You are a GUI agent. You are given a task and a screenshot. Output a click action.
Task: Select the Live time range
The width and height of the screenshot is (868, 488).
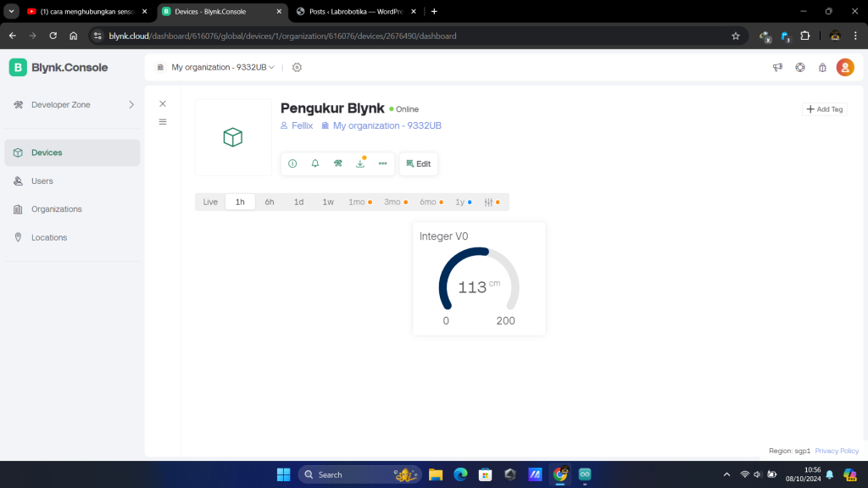click(x=210, y=202)
